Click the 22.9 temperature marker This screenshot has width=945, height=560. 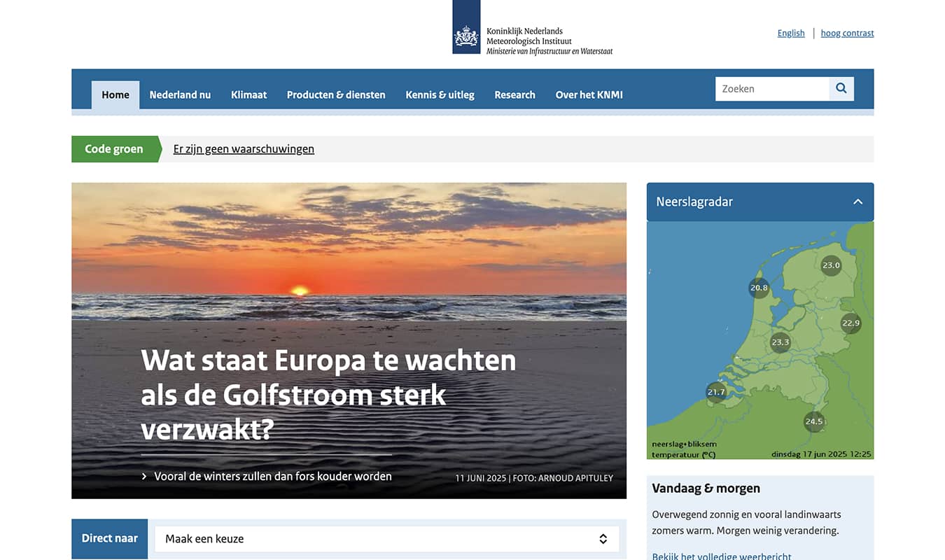851,323
